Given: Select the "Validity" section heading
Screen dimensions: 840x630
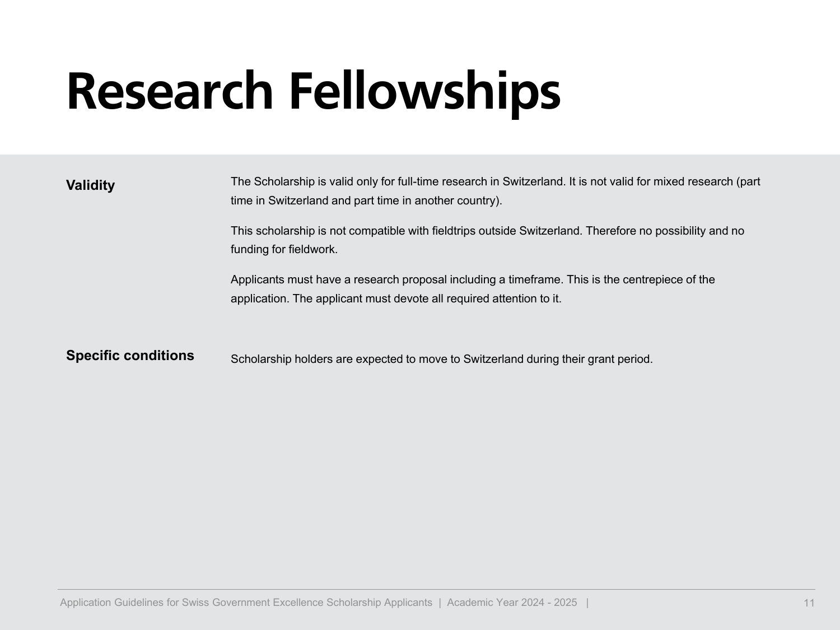Looking at the screenshot, I should pos(90,185).
